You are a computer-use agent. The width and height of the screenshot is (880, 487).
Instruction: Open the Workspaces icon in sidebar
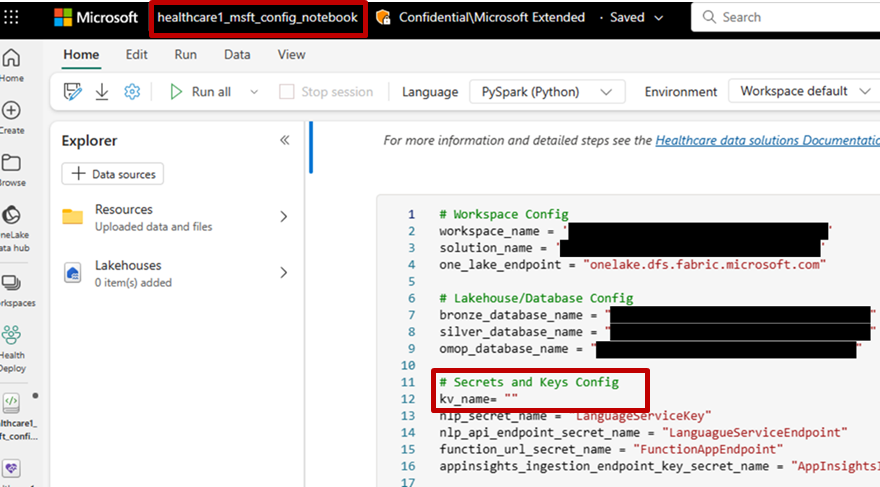tap(11, 283)
